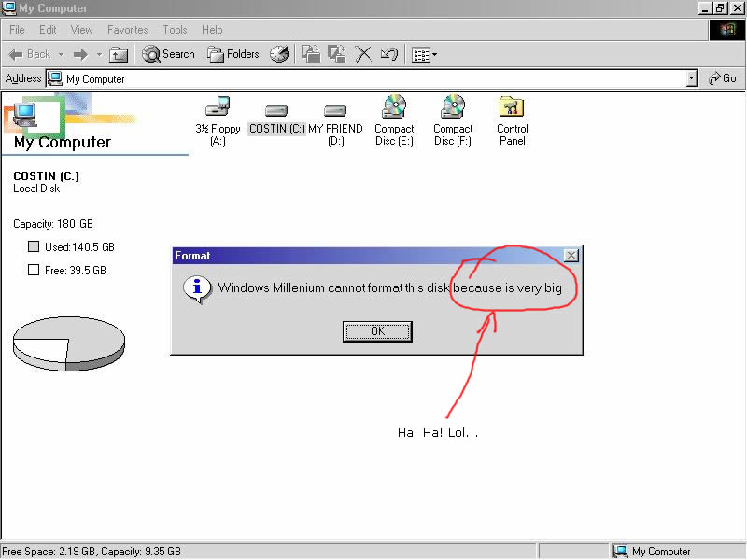This screenshot has height=560, width=747.
Task: Minimize the My Computer window
Action: coord(705,8)
